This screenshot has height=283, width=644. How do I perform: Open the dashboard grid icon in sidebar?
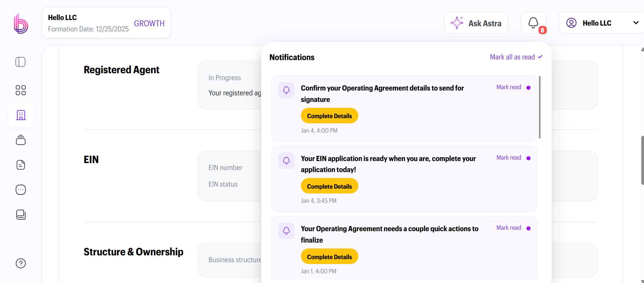point(21,90)
